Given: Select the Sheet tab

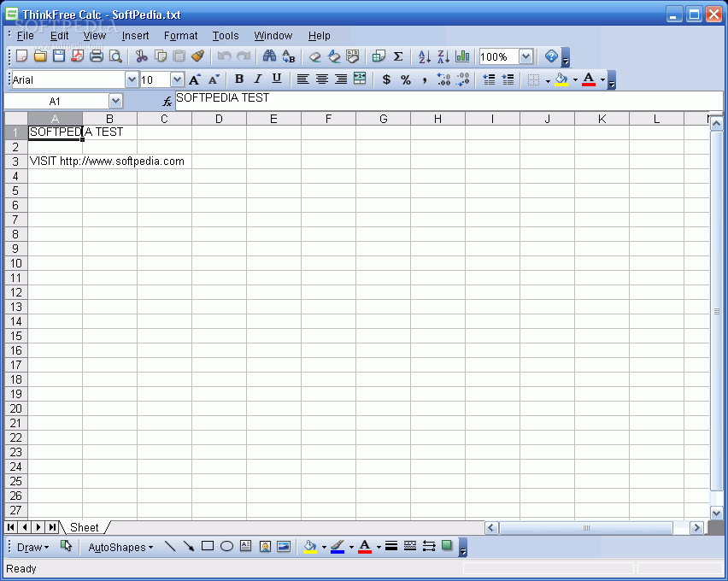Looking at the screenshot, I should pyautogui.click(x=84, y=527).
